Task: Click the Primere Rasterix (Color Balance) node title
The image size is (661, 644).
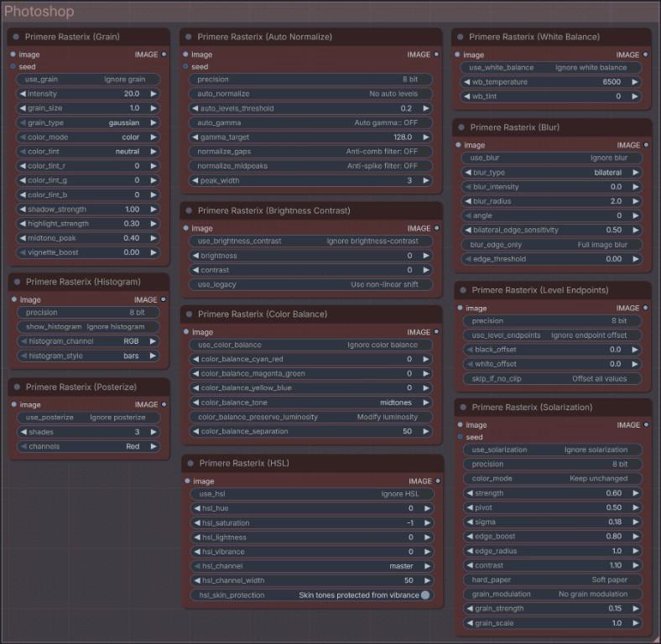Action: point(263,314)
